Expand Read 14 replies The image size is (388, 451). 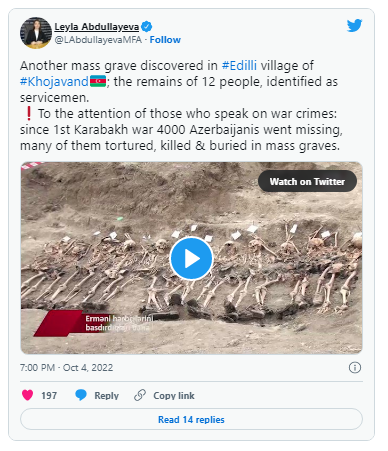(x=191, y=419)
